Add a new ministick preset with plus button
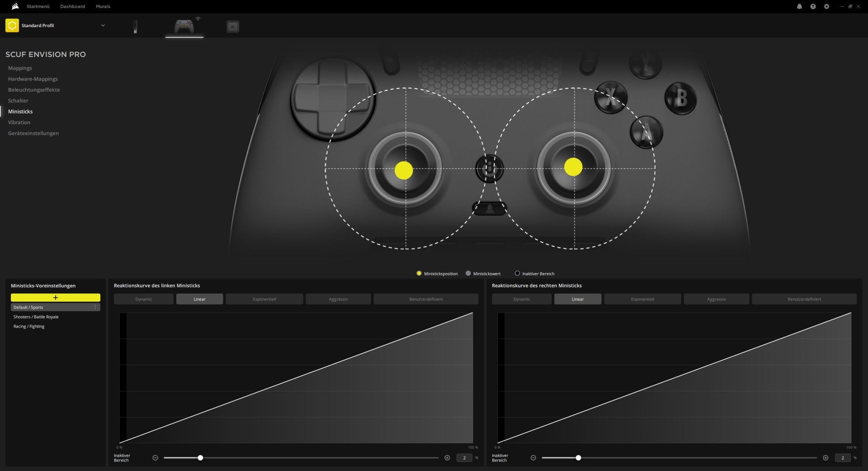This screenshot has width=868, height=471. (56, 297)
